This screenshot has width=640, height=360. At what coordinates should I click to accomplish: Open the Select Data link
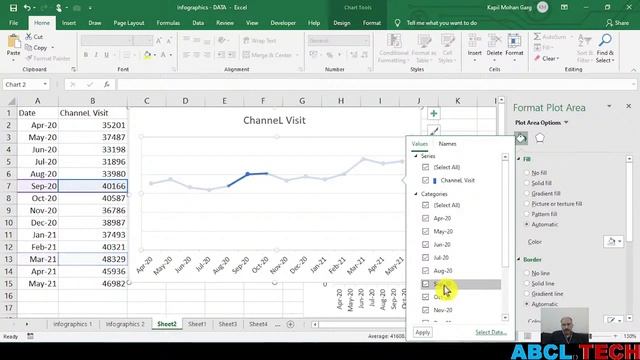491,332
